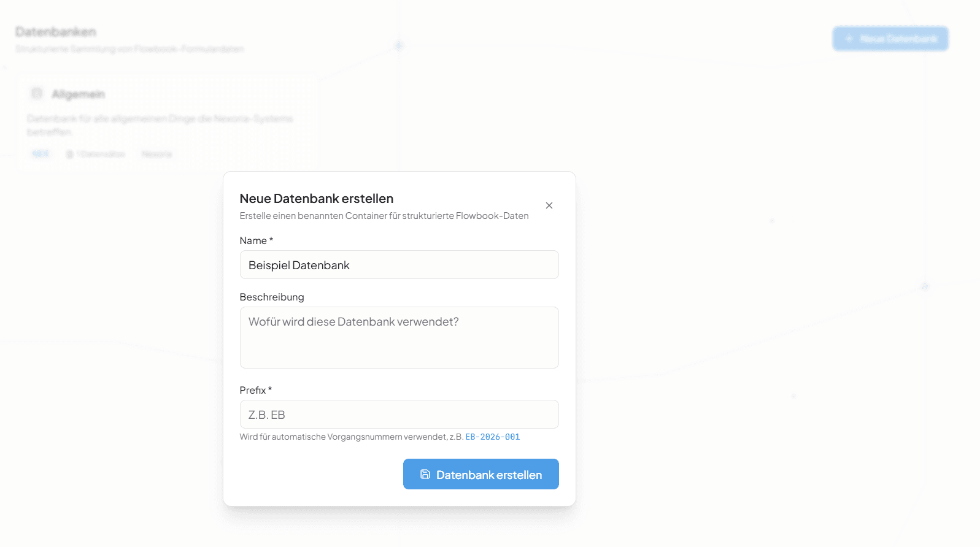980x547 pixels.
Task: Click the Datensätze document icon on card
Action: [x=70, y=154]
